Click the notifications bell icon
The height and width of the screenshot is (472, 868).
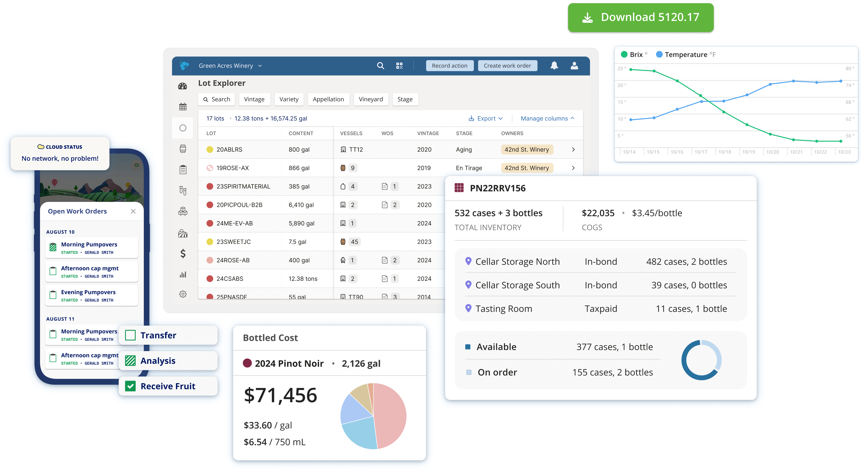tap(554, 65)
